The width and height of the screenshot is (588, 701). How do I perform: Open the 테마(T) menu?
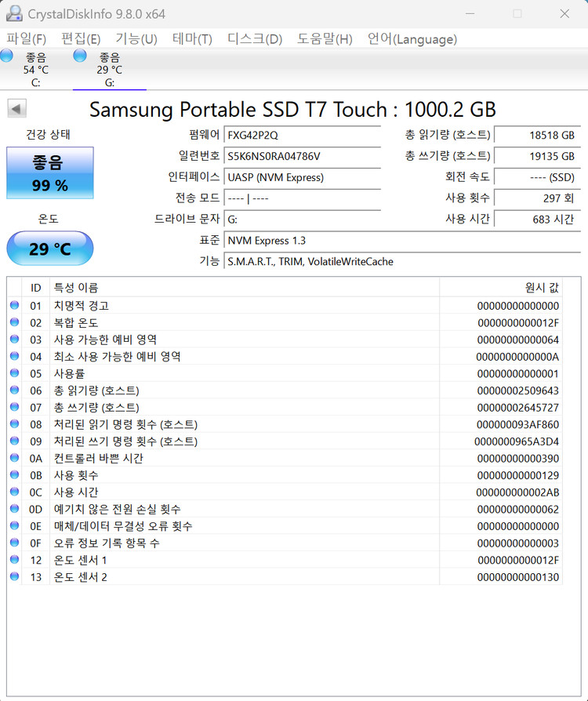tap(192, 39)
